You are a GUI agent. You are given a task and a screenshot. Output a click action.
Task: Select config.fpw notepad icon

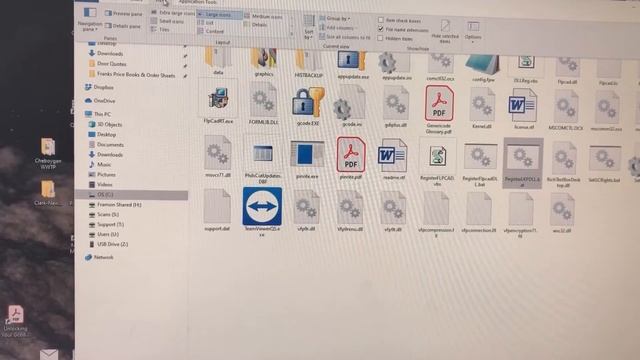click(x=483, y=67)
